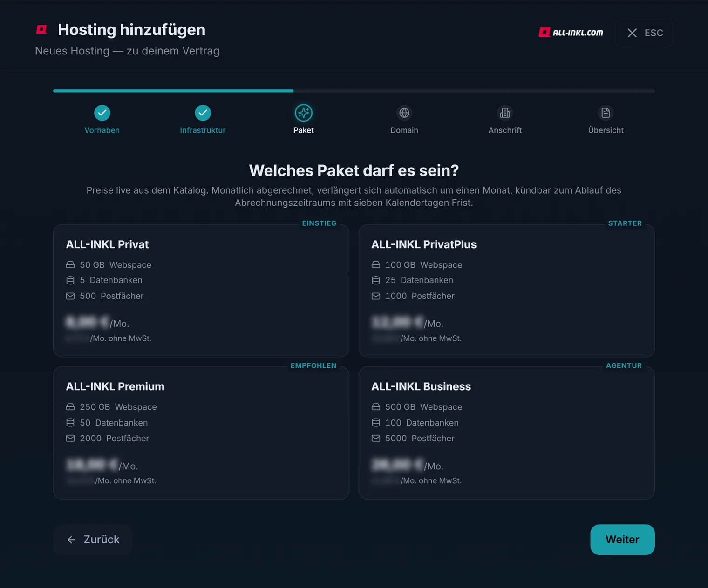Viewport: 708px width, 588px height.
Task: Click the mail icon in ALL-INKL Business
Action: coord(376,439)
